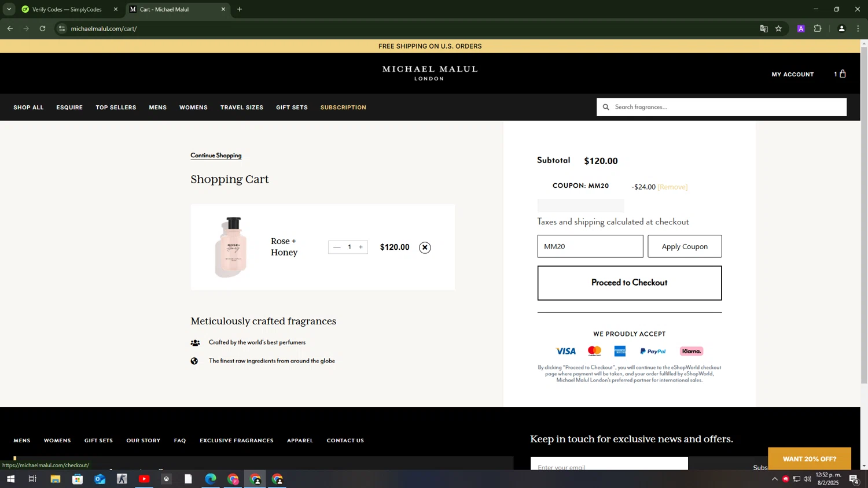Screen dimensions: 868x488
Task: Click the search magnifier icon
Action: [606, 107]
